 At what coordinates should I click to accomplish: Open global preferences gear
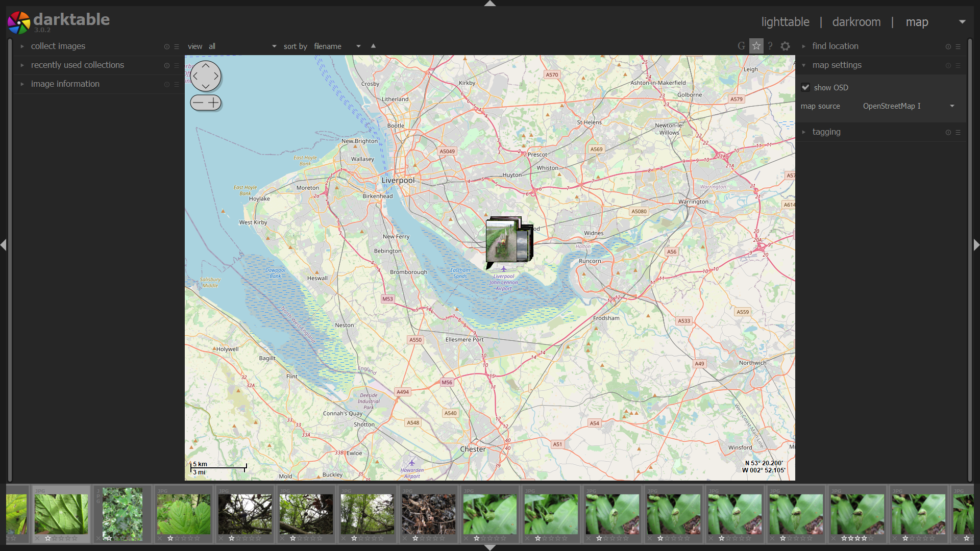point(786,46)
